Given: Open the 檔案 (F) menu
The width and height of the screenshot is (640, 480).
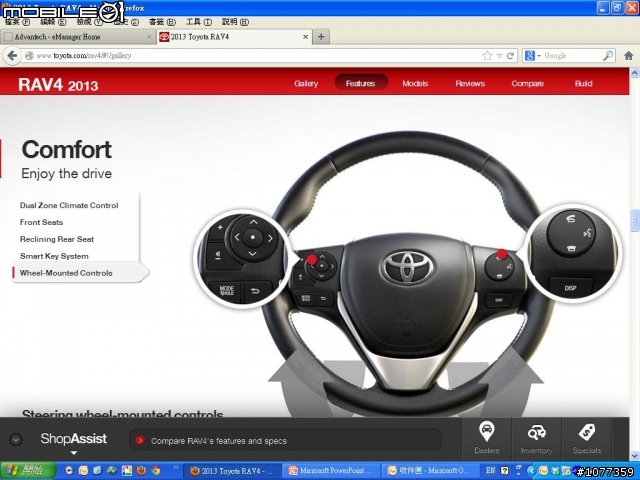Looking at the screenshot, I should pos(17,22).
